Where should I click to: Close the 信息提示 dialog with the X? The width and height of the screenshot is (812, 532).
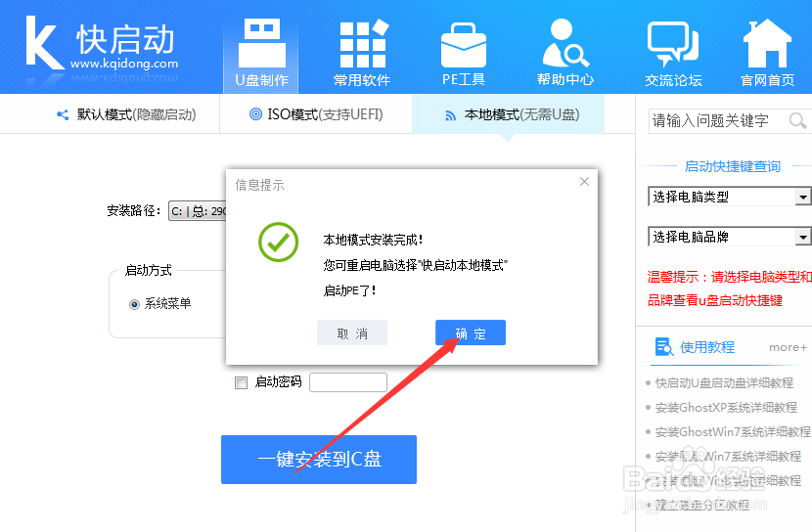coord(585,182)
